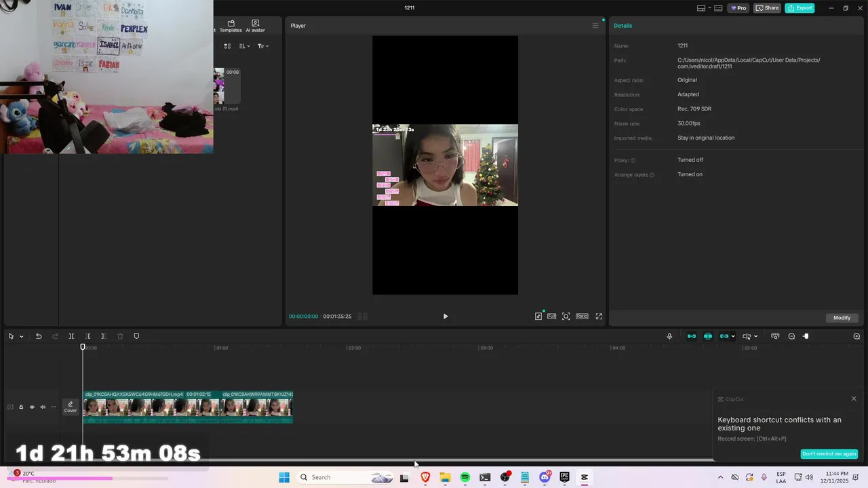868x488 pixels.
Task: Select the pointer selection tool
Action: pos(11,336)
